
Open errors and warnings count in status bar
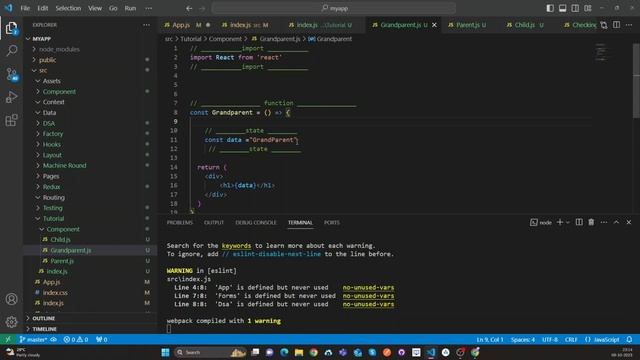76,340
